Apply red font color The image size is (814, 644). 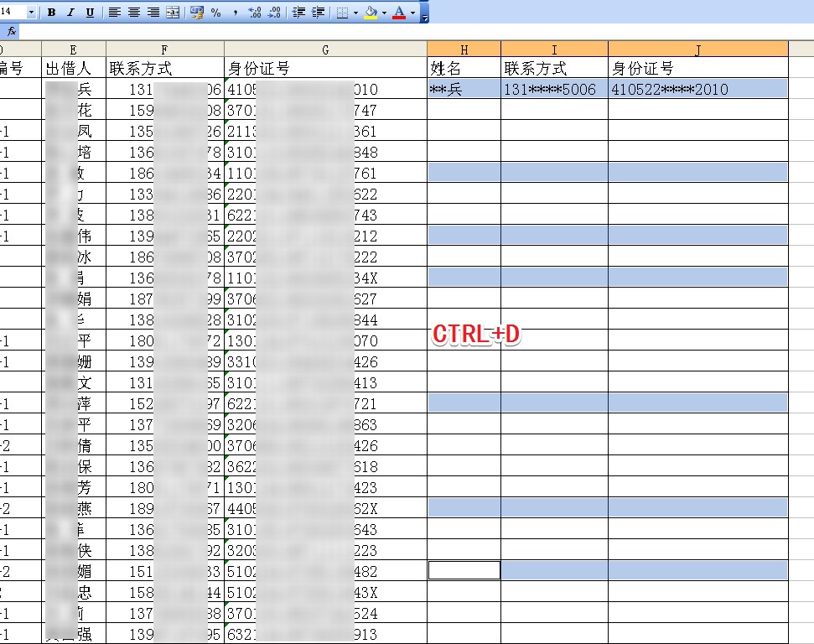(399, 13)
